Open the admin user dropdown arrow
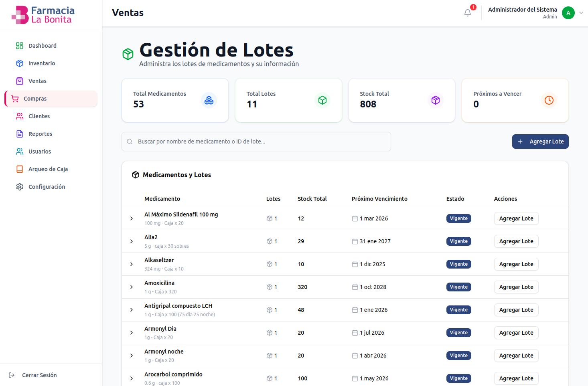This screenshot has width=588, height=386. click(x=581, y=13)
